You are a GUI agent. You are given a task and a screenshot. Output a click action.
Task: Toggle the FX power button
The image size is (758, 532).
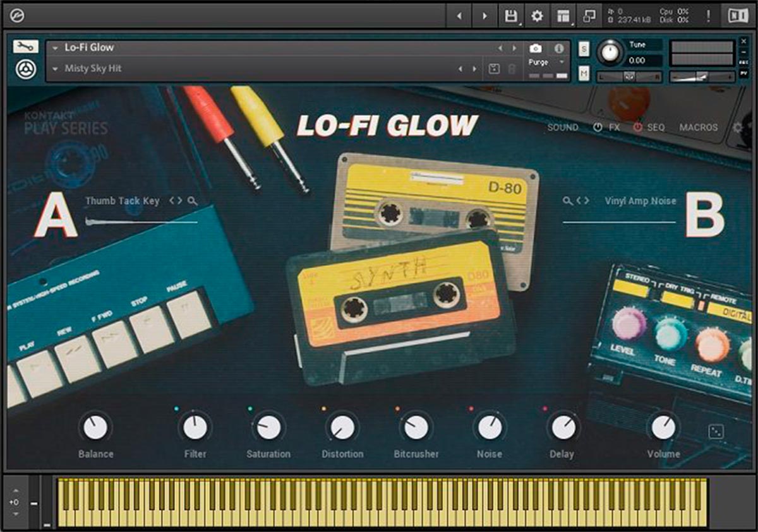pyautogui.click(x=598, y=127)
